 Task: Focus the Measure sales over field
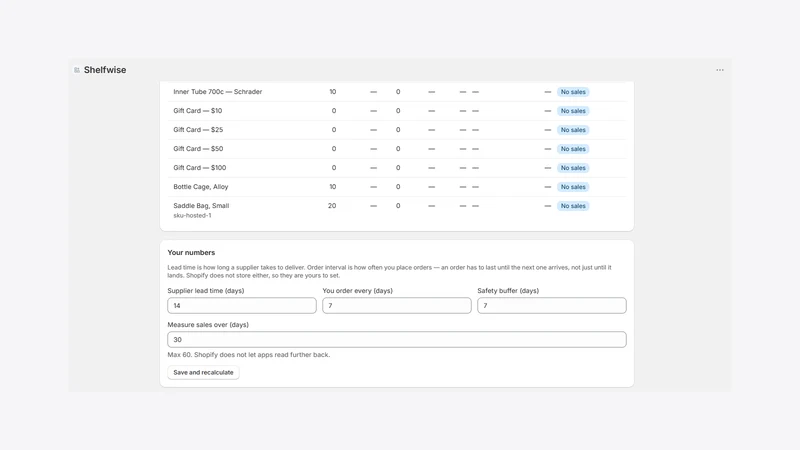tap(397, 340)
